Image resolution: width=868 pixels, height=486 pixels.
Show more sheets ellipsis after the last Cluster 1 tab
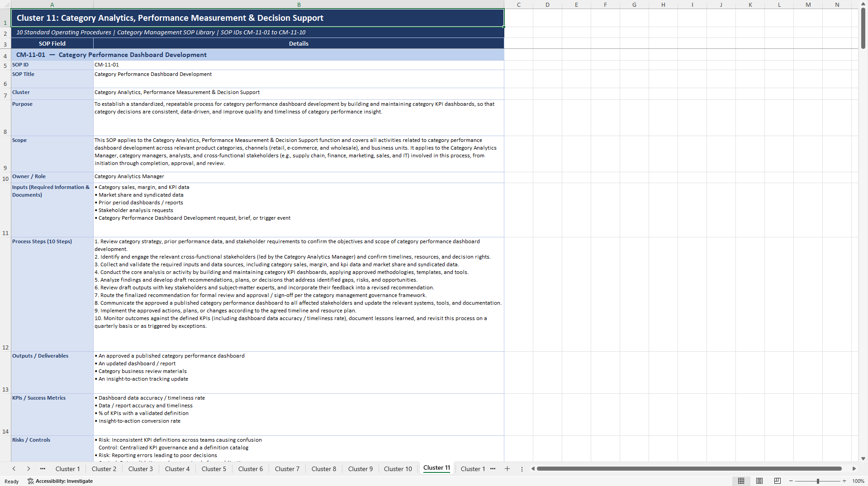point(493,469)
